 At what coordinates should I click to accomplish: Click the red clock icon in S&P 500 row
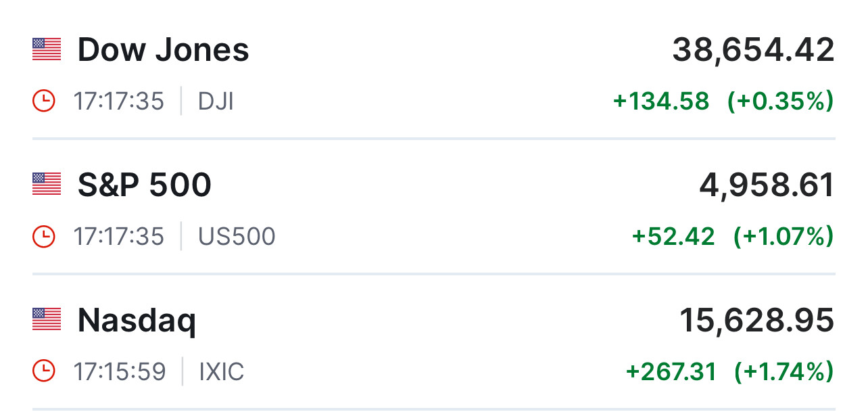(x=44, y=237)
